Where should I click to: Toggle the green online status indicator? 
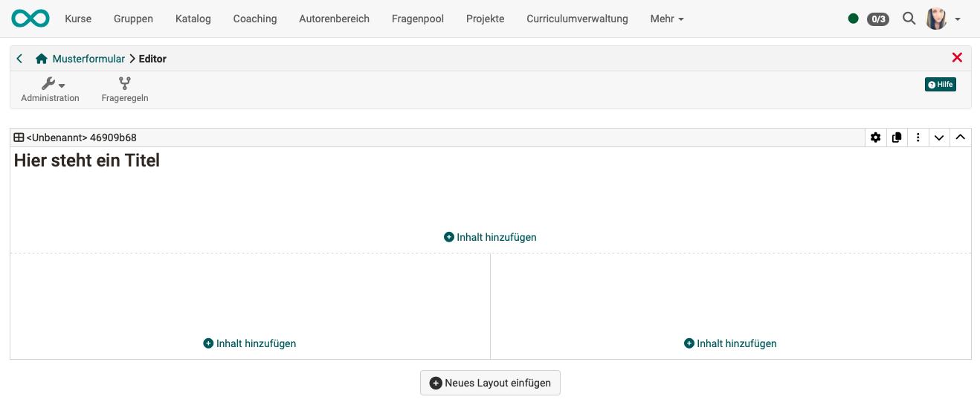point(853,19)
